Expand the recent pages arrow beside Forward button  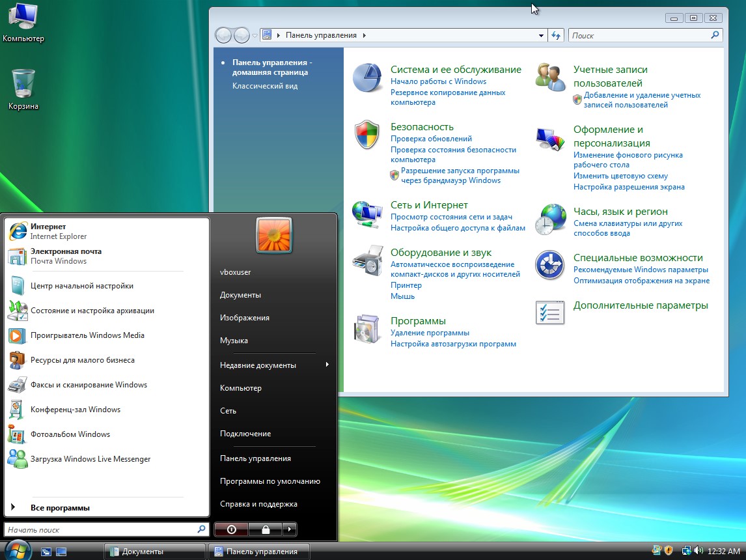(255, 36)
